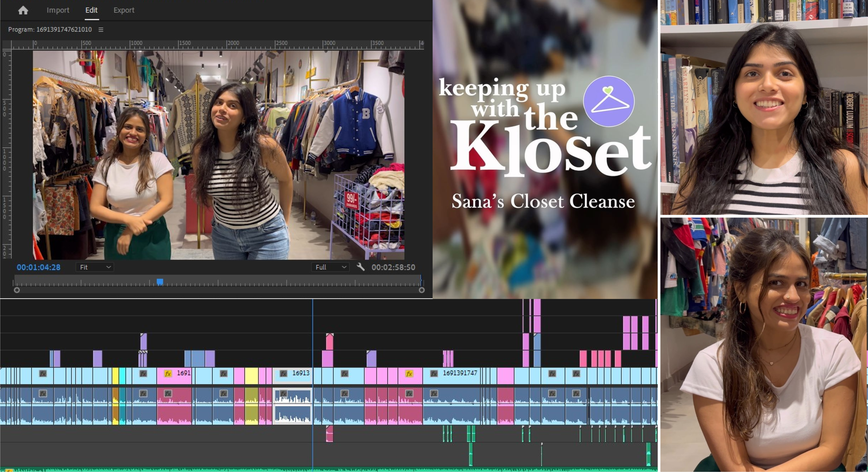Select the orange audio clip beside the teal clip
The image size is (868, 472).
click(115, 406)
